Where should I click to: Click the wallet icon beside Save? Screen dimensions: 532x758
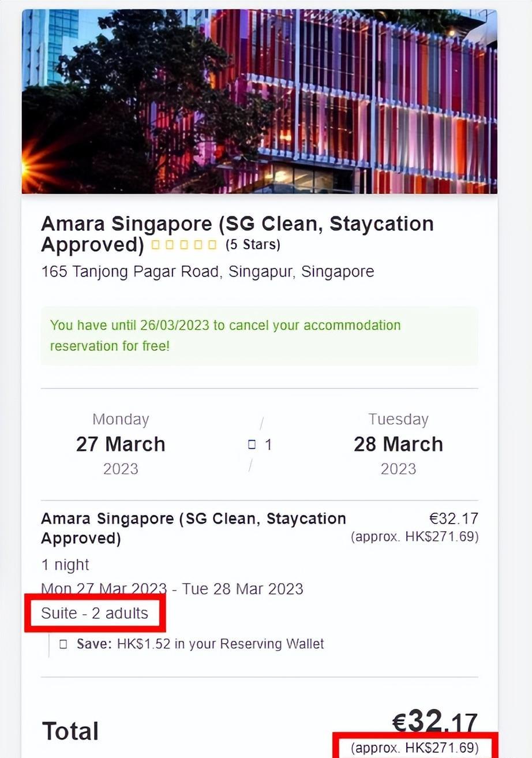point(63,644)
